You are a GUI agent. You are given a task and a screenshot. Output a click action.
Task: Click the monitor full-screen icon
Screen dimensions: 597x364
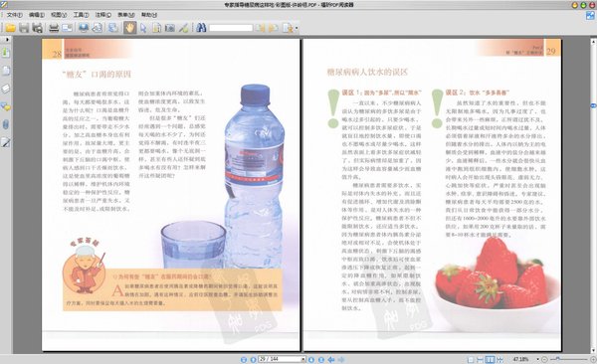pyautogui.click(x=84, y=28)
